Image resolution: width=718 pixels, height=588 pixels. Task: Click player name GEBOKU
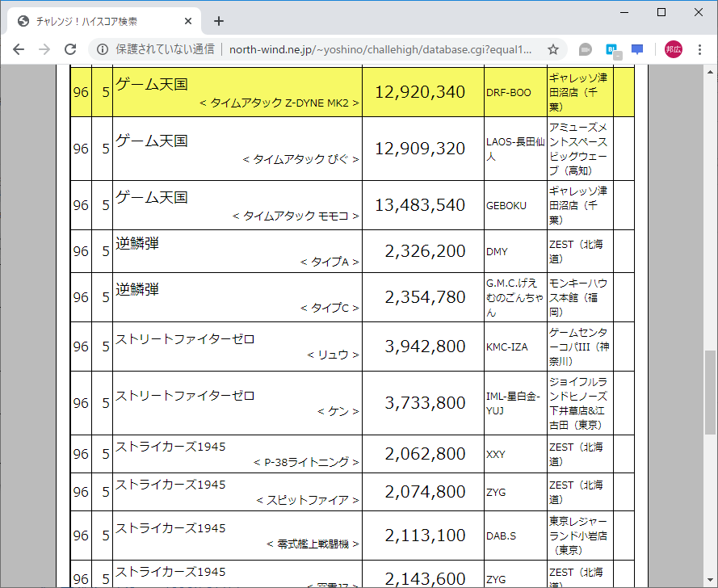506,206
